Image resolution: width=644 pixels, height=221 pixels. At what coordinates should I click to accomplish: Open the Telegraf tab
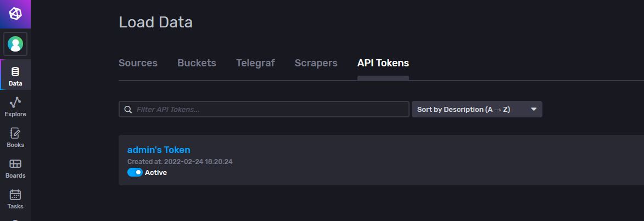coord(255,63)
